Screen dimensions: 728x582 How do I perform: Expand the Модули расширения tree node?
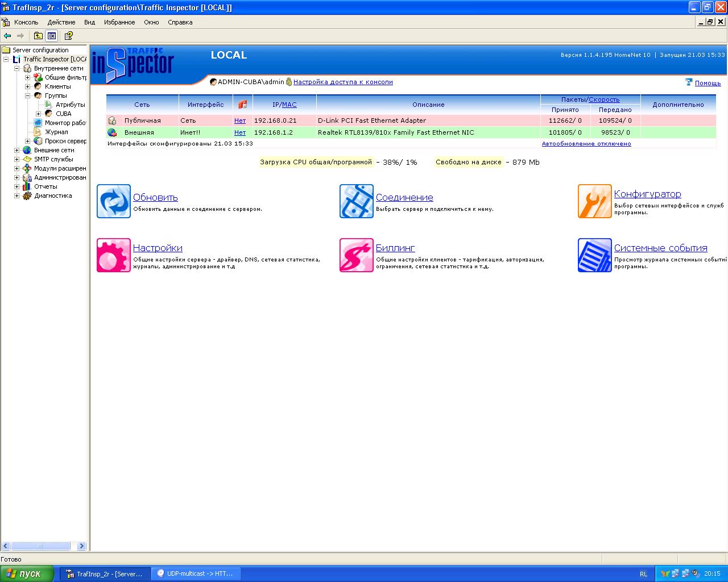click(16, 168)
